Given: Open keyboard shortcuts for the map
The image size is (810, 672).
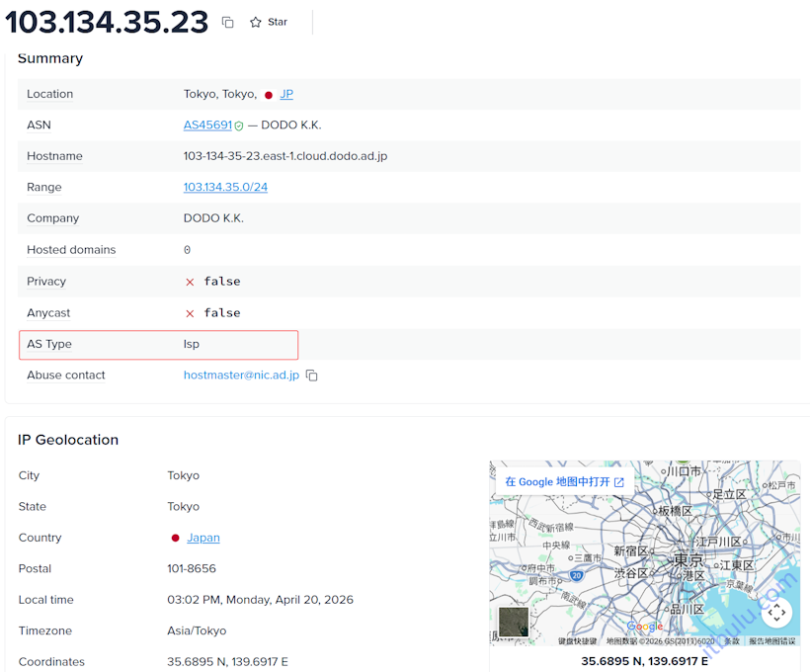Looking at the screenshot, I should tap(578, 641).
